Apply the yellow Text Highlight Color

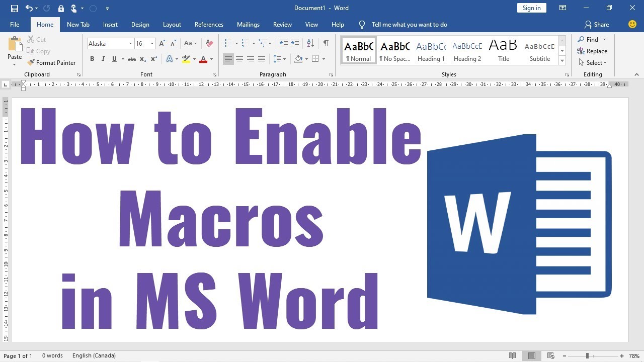(x=186, y=59)
